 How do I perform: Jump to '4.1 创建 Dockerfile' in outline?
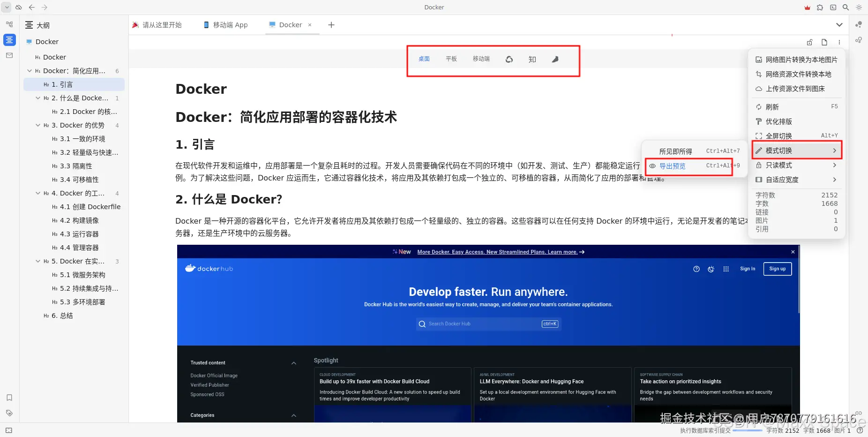point(74,207)
